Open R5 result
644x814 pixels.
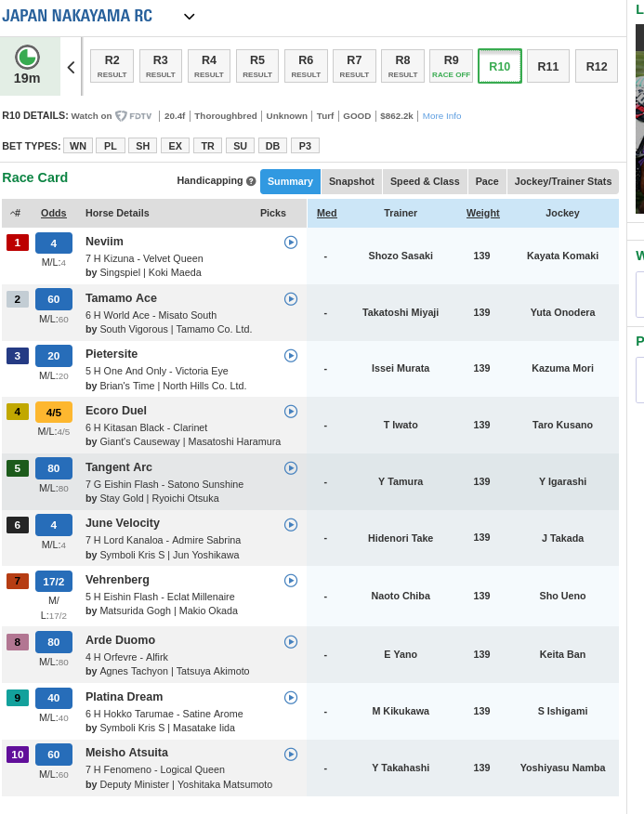click(257, 66)
